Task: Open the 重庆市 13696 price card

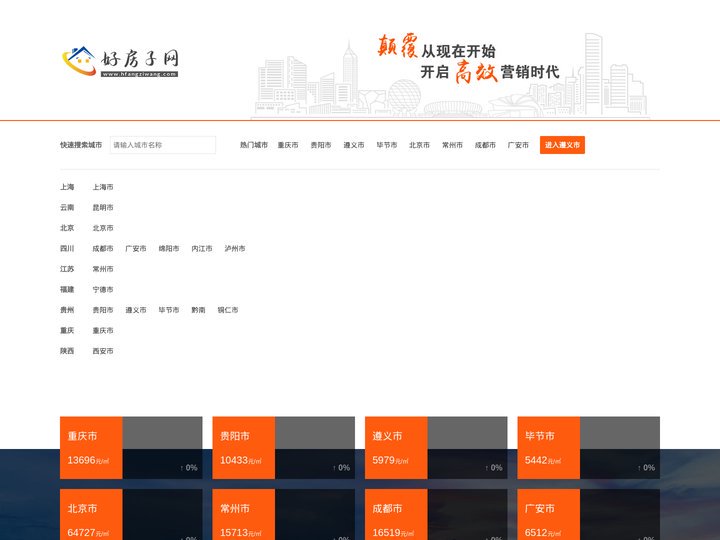Action: [x=131, y=448]
